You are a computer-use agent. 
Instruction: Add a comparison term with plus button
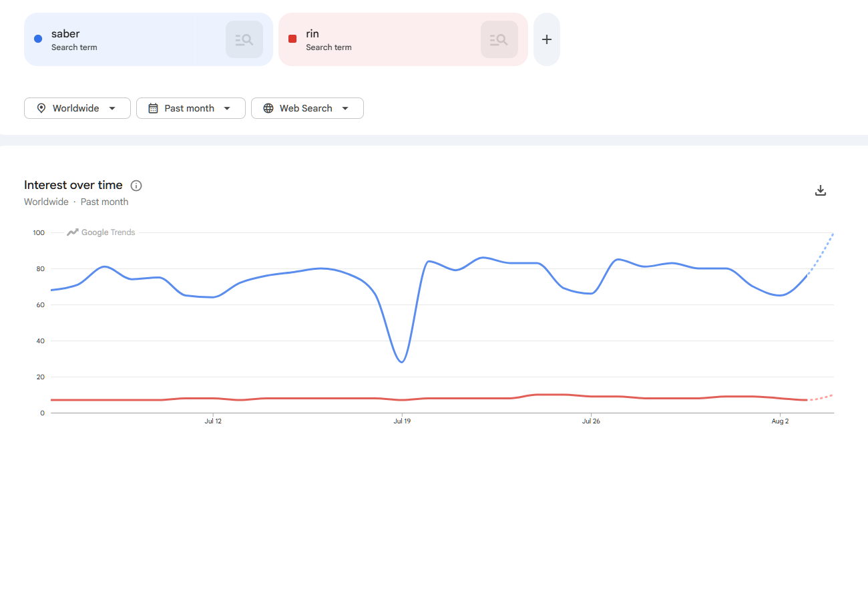pyautogui.click(x=547, y=39)
